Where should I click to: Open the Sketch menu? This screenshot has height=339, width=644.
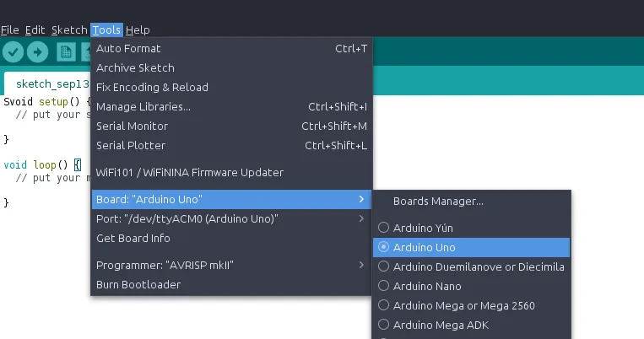[x=69, y=30]
